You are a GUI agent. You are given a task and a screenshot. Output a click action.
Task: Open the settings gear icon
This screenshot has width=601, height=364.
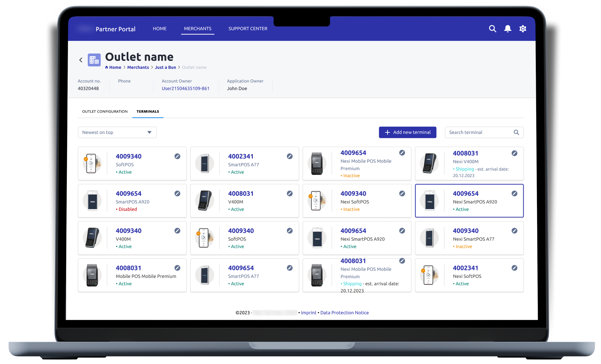[x=523, y=29]
